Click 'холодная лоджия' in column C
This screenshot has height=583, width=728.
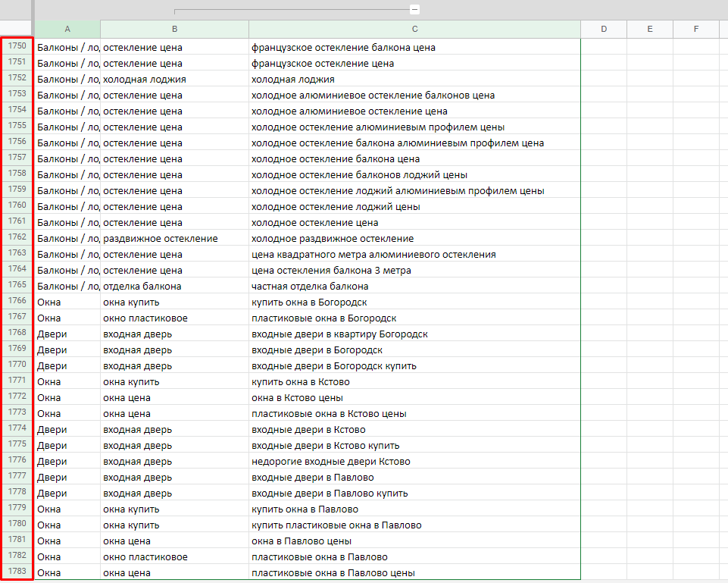click(414, 80)
